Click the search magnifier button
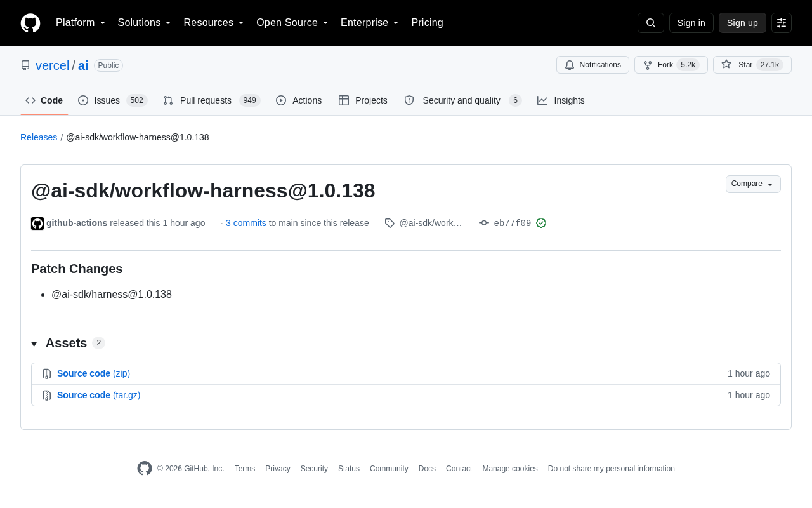This screenshot has width=812, height=508. (x=651, y=23)
